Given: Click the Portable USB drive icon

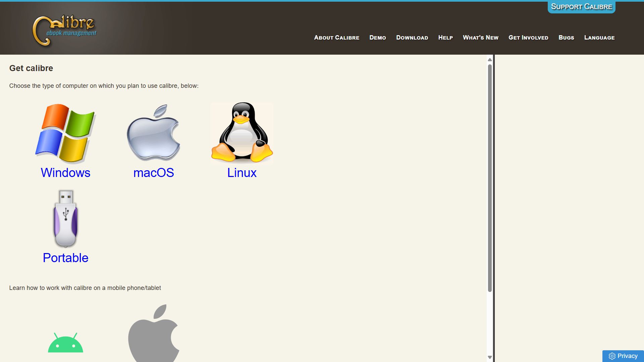Looking at the screenshot, I should (x=65, y=219).
